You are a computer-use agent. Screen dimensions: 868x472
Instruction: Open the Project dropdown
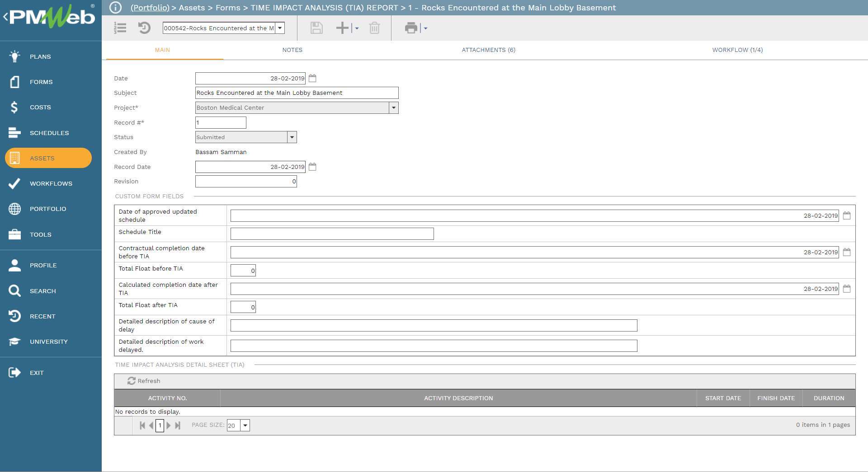[x=393, y=107]
